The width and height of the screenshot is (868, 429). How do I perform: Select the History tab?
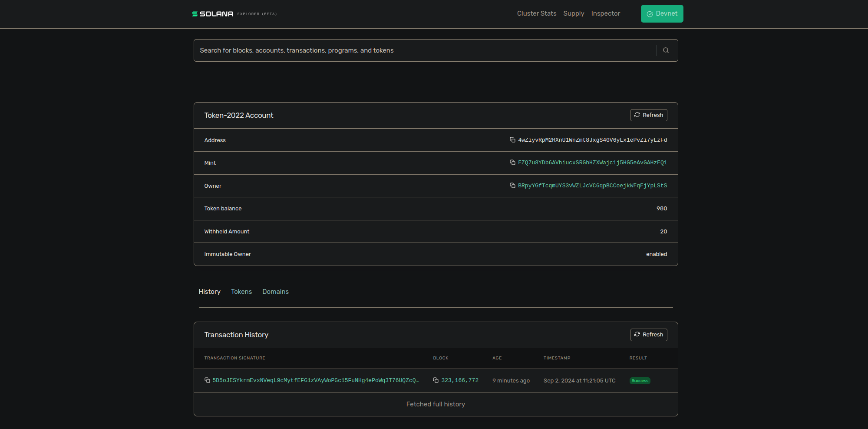[x=210, y=292]
